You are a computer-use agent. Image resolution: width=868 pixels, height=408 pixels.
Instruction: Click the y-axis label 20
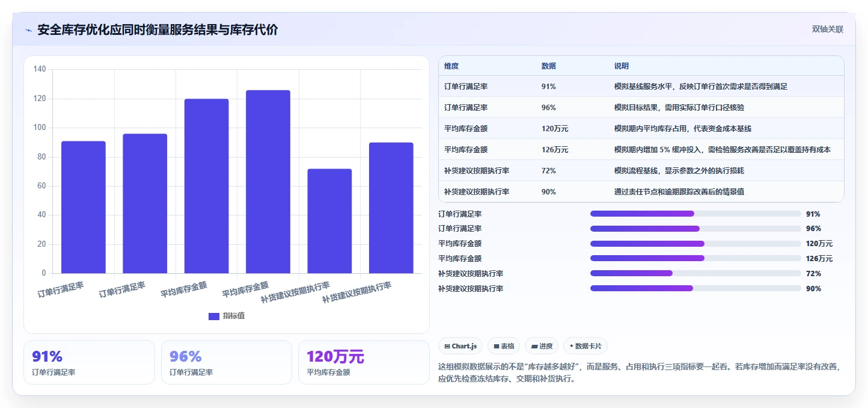(x=41, y=244)
